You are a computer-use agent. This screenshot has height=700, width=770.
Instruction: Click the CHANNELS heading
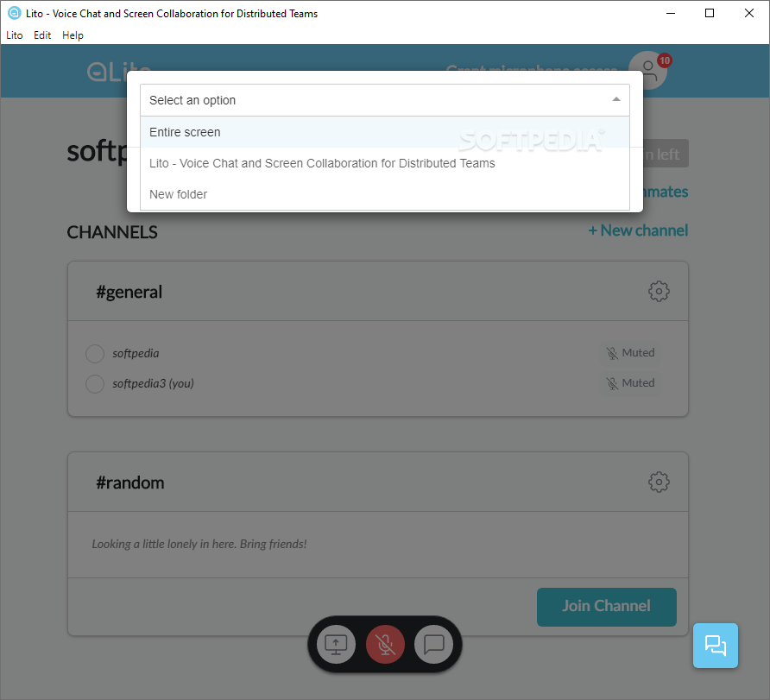point(112,232)
